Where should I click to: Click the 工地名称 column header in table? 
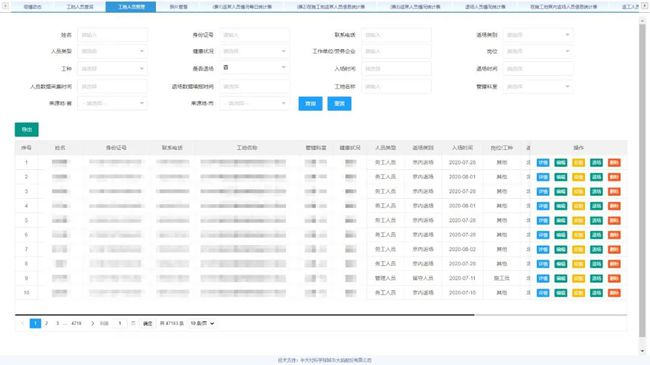247,148
